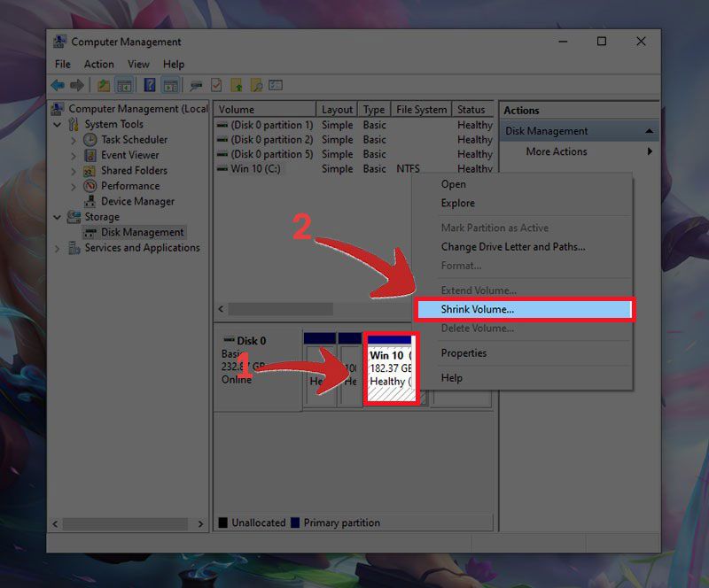Click the Disk Management icon in tree

(90, 233)
